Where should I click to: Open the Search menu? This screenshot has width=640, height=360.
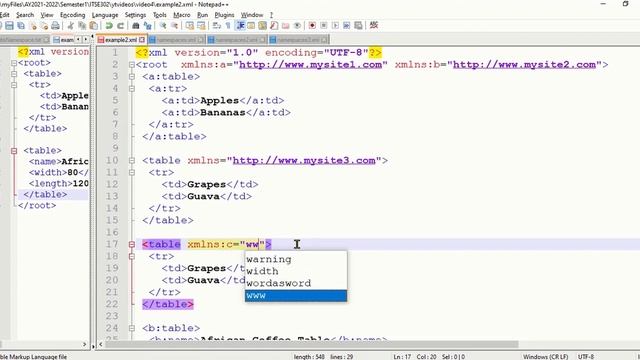25,15
